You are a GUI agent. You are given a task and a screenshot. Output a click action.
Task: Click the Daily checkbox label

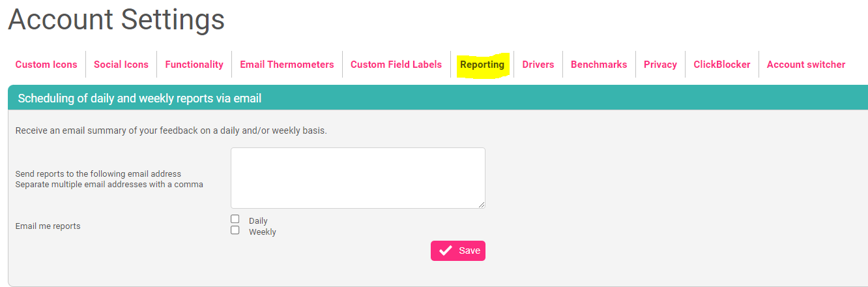(x=258, y=221)
